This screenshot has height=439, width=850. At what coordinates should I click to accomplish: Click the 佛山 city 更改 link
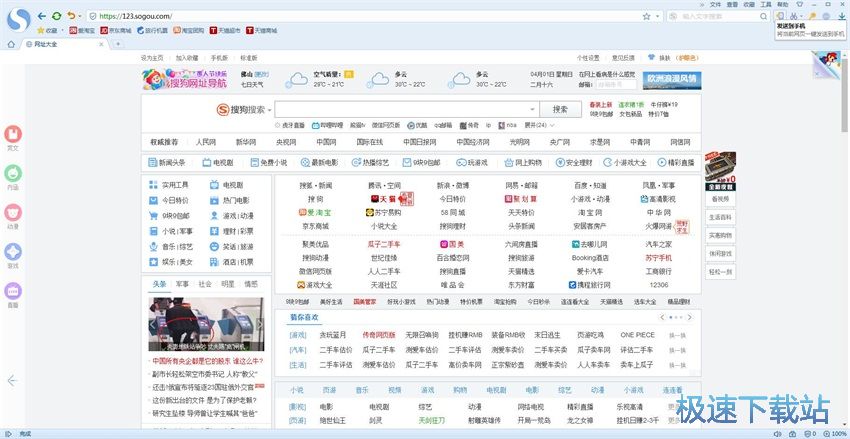point(261,74)
